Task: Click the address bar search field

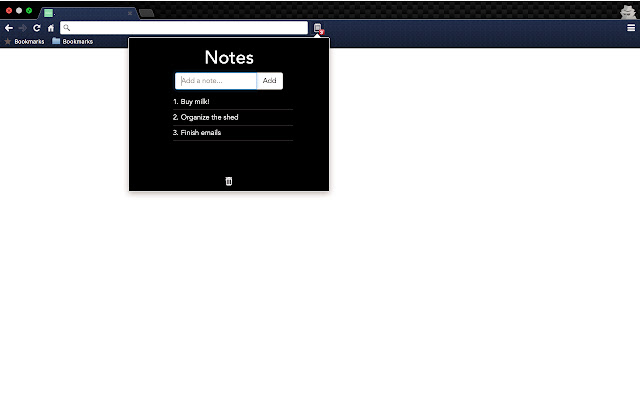Action: coord(184,28)
